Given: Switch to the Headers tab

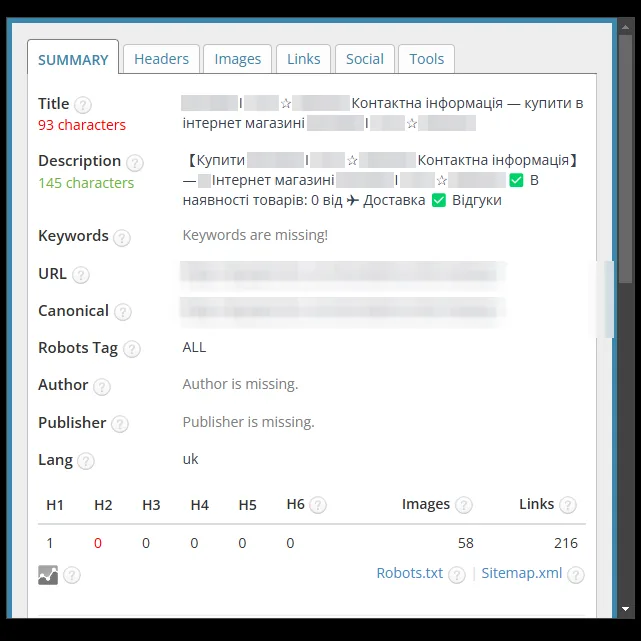Looking at the screenshot, I should point(161,59).
